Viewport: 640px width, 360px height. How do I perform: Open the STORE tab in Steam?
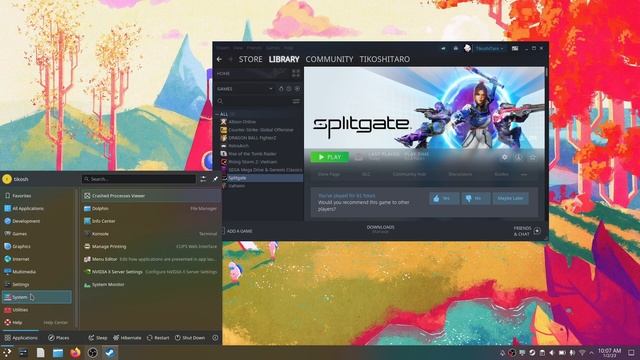point(250,59)
